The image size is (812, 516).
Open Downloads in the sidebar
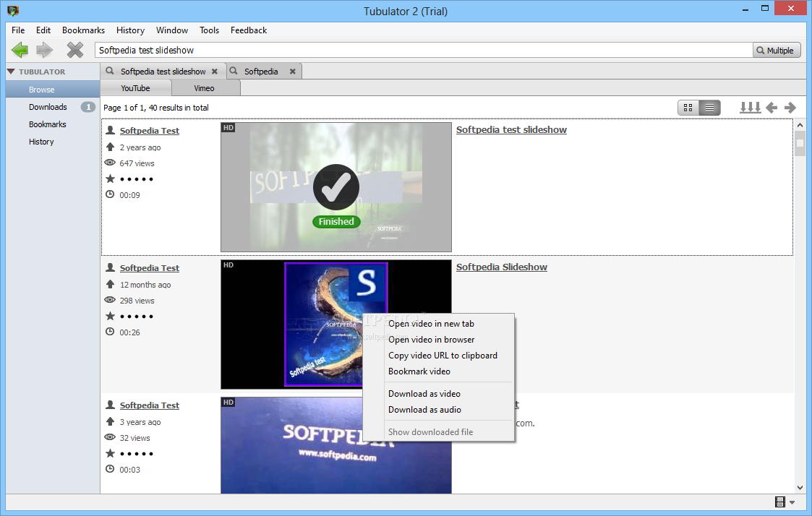(48, 107)
